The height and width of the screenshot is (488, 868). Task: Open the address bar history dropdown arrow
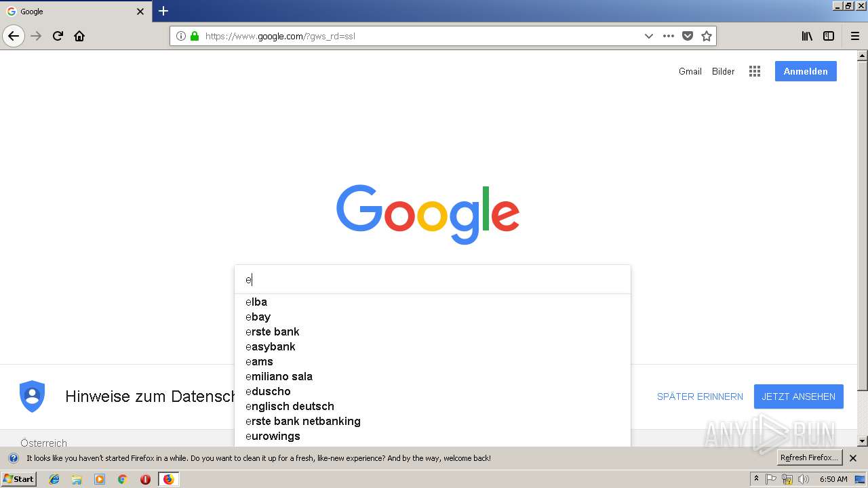point(649,36)
